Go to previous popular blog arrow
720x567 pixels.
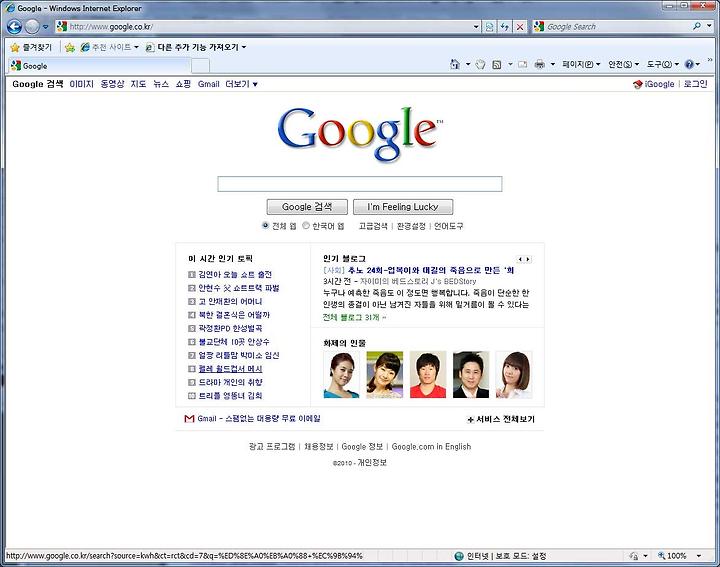click(x=520, y=259)
